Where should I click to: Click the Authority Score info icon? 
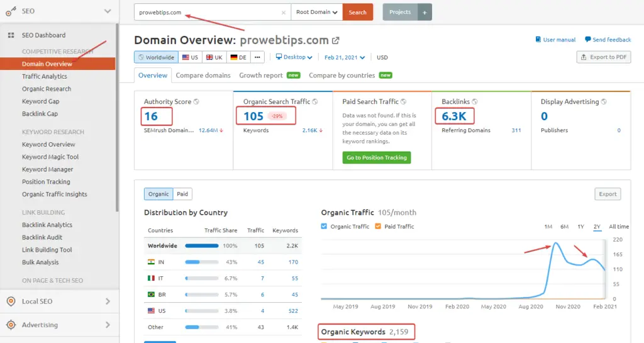click(x=196, y=101)
